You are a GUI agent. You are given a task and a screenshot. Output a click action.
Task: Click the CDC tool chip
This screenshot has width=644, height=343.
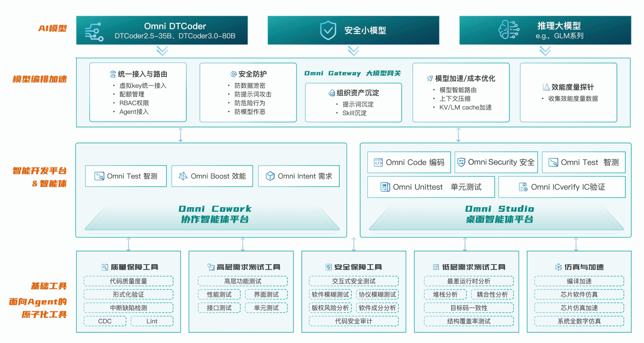tap(105, 321)
